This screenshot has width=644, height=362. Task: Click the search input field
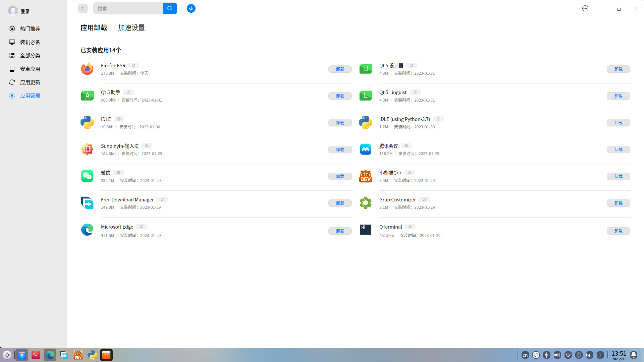tap(128, 8)
